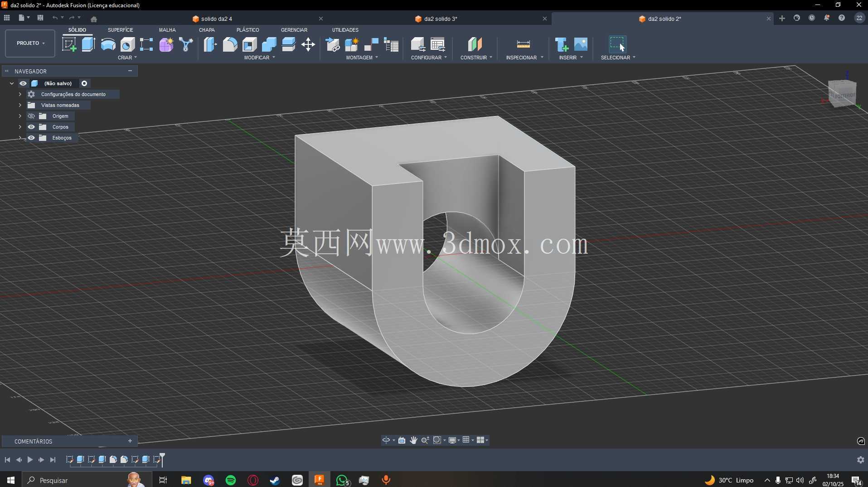Click the Extrude tool icon

point(88,44)
